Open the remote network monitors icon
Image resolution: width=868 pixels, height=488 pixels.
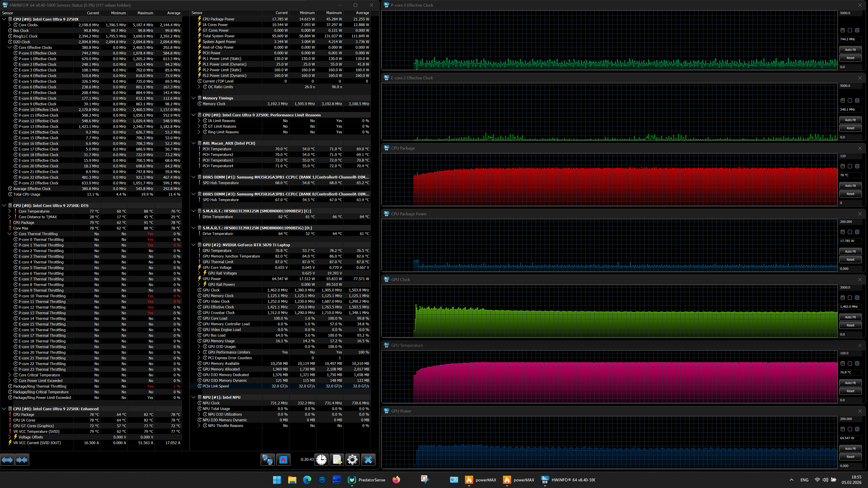(x=268, y=460)
